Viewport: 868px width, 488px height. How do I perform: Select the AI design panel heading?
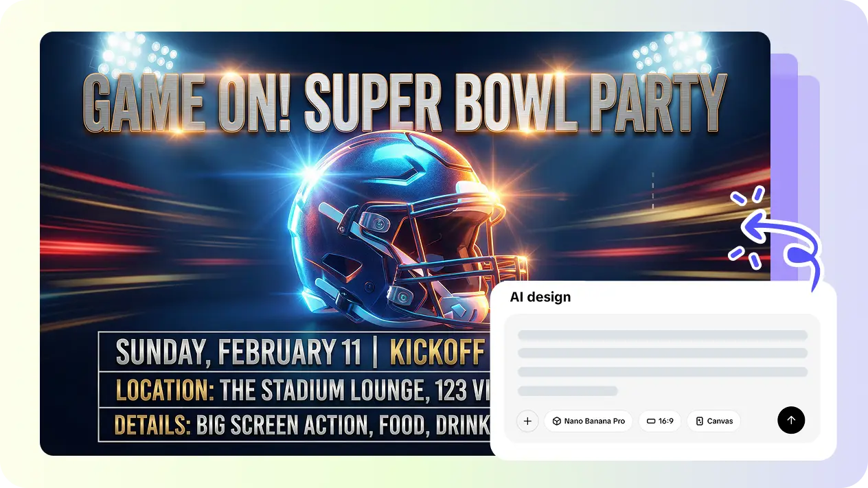(540, 297)
